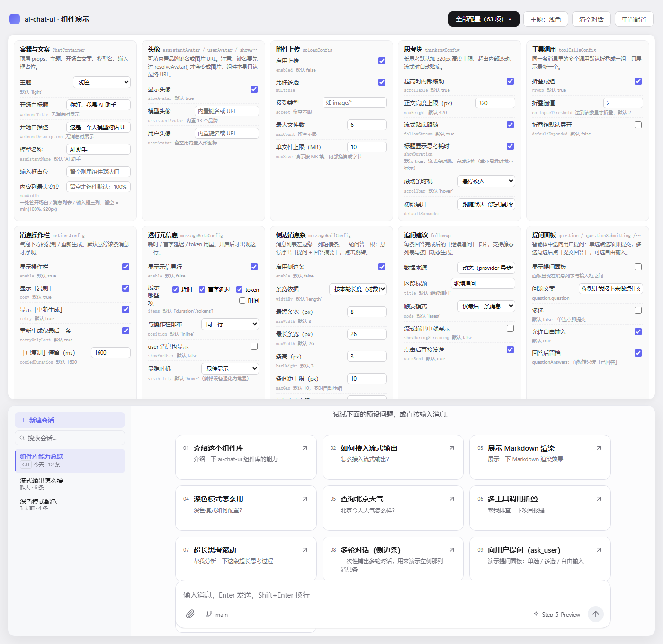Click Step-5-Preview model selector
Screen dimensions: 663x644
click(x=557, y=614)
